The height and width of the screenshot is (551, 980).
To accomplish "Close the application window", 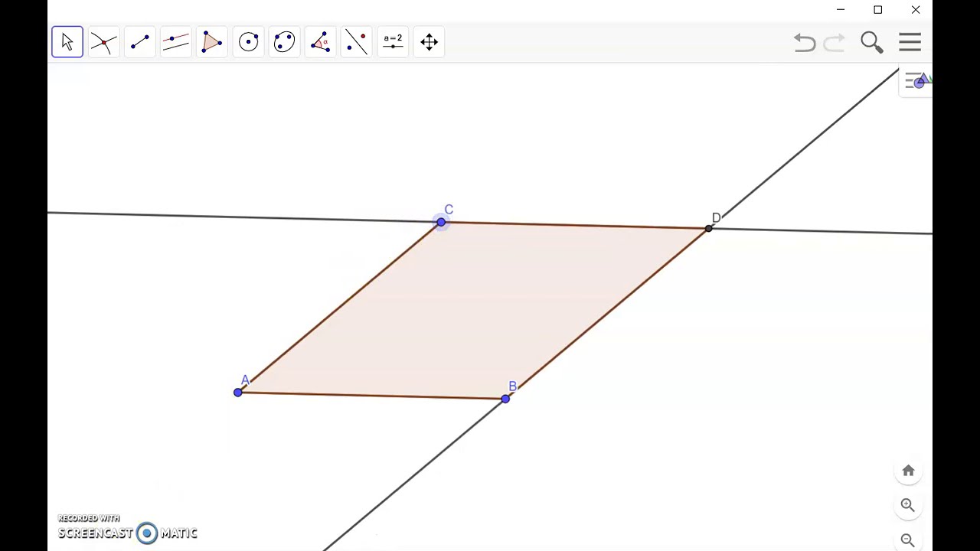I will tap(916, 10).
